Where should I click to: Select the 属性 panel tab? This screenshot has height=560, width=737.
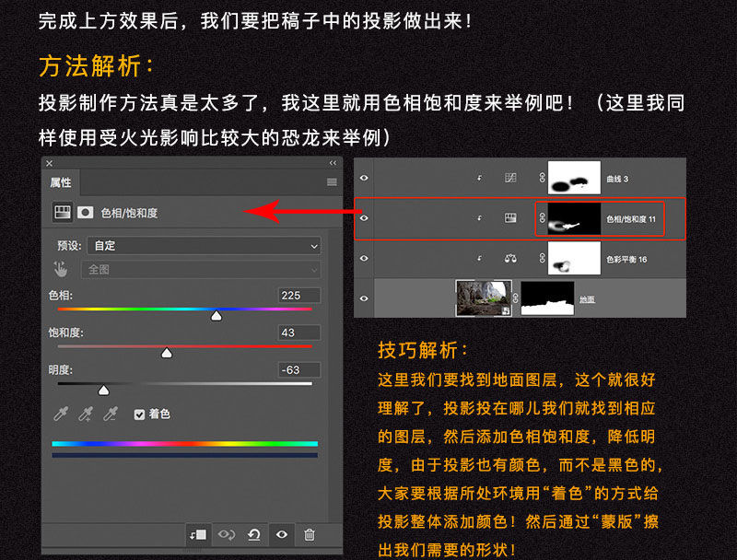pos(60,182)
